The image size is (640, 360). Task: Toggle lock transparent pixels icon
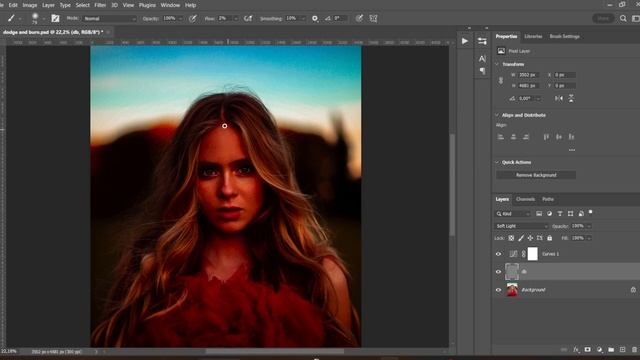511,238
